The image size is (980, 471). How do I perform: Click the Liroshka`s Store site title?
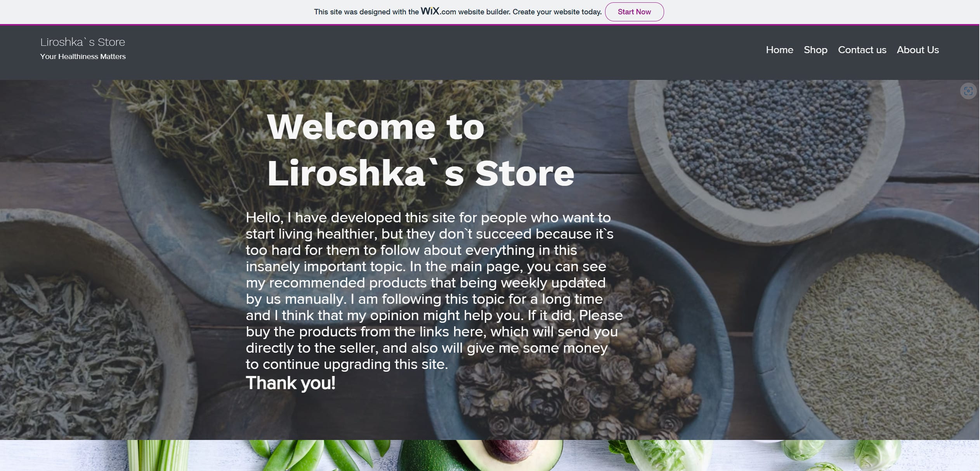tap(83, 42)
